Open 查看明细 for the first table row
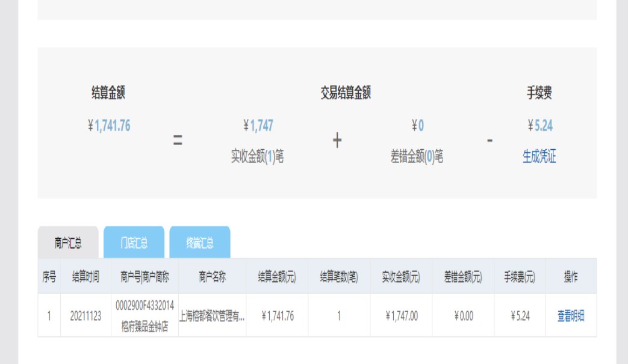Viewport: 628px width, 364px height. click(x=570, y=316)
